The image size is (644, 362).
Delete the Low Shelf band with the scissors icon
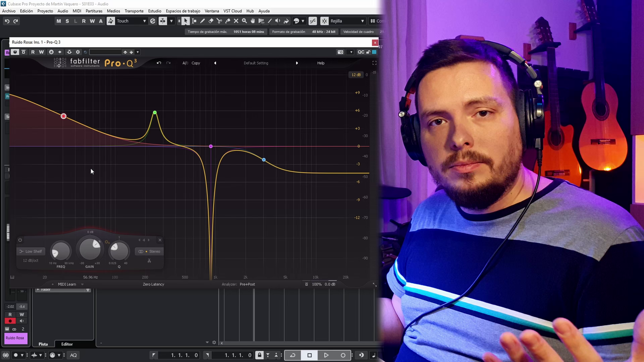[149, 261]
